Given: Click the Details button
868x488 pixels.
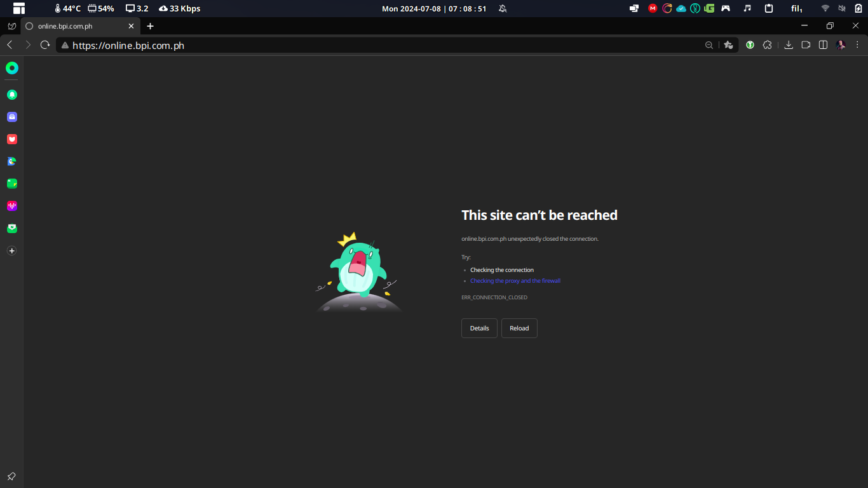Looking at the screenshot, I should [x=479, y=329].
